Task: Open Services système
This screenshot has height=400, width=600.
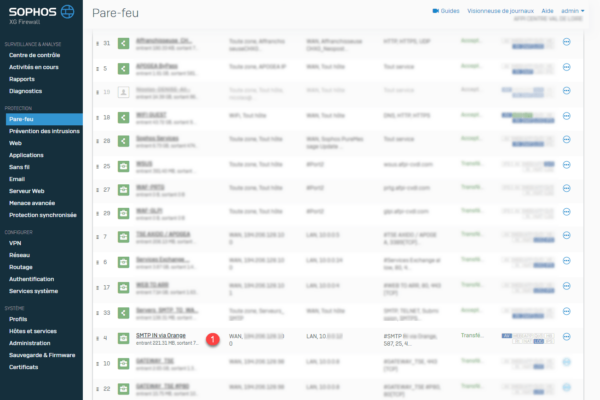Action: click(34, 291)
